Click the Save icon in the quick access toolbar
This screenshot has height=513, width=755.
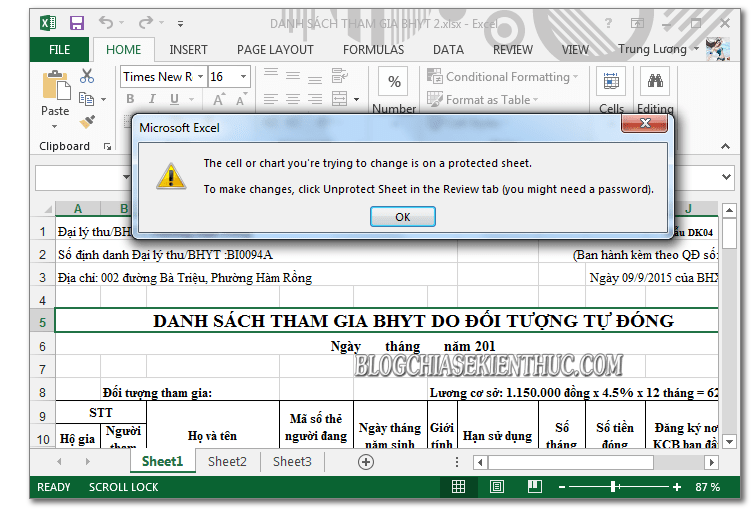(x=77, y=23)
